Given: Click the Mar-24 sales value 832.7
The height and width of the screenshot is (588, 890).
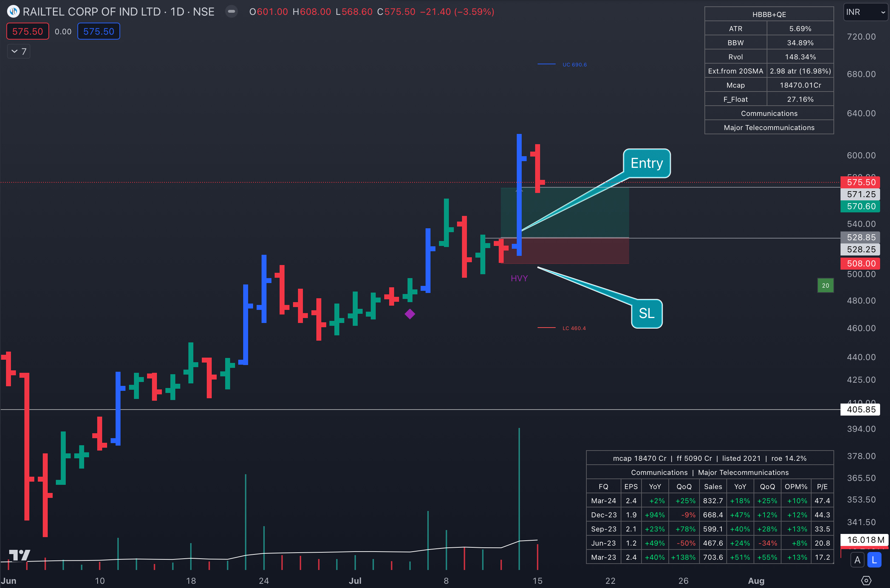Looking at the screenshot, I should pos(713,501).
